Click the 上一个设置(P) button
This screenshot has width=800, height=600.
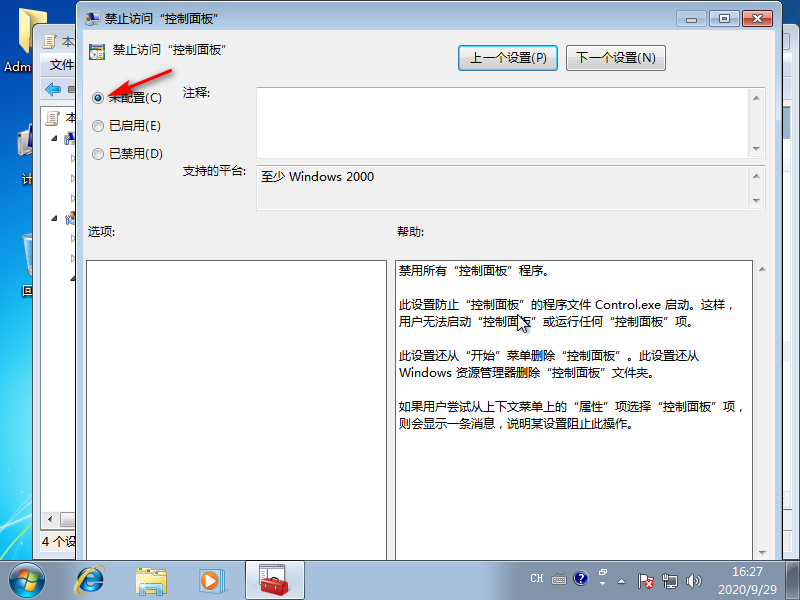(x=508, y=58)
